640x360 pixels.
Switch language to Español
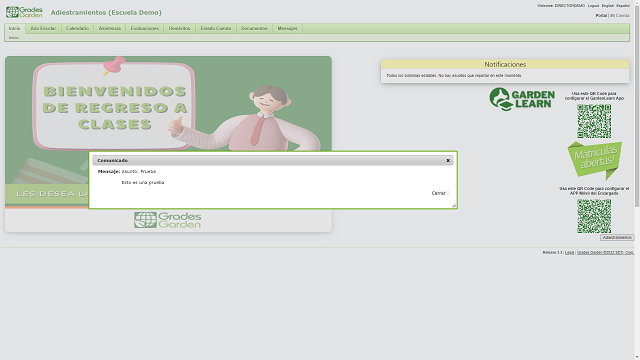[623, 6]
